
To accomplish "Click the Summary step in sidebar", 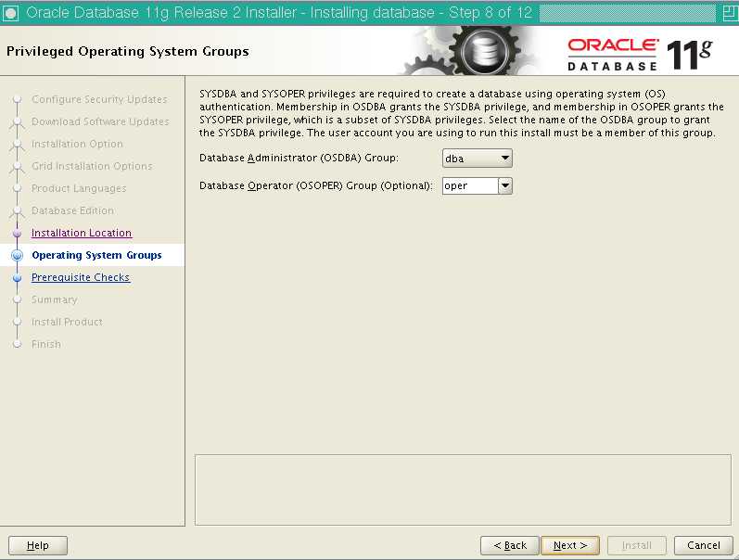I will coord(54,299).
